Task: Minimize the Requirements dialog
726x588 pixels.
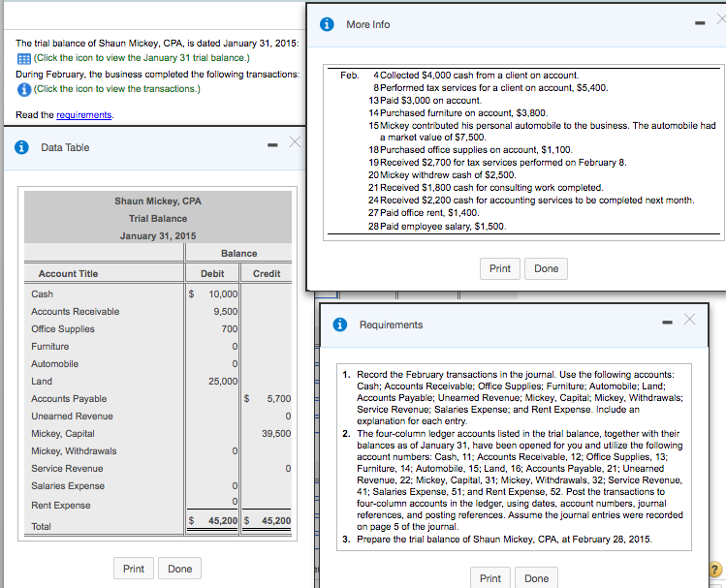Action: coord(667,322)
